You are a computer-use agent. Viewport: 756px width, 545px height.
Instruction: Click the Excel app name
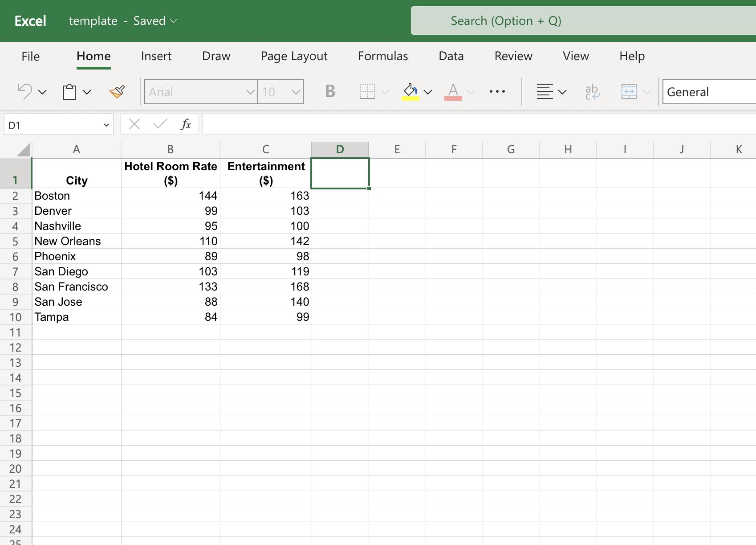coord(30,21)
